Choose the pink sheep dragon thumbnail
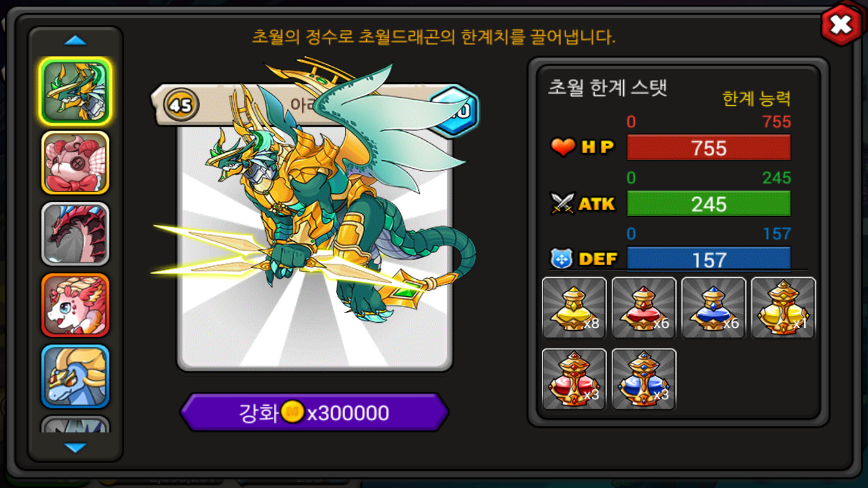This screenshot has width=868, height=488. click(75, 163)
